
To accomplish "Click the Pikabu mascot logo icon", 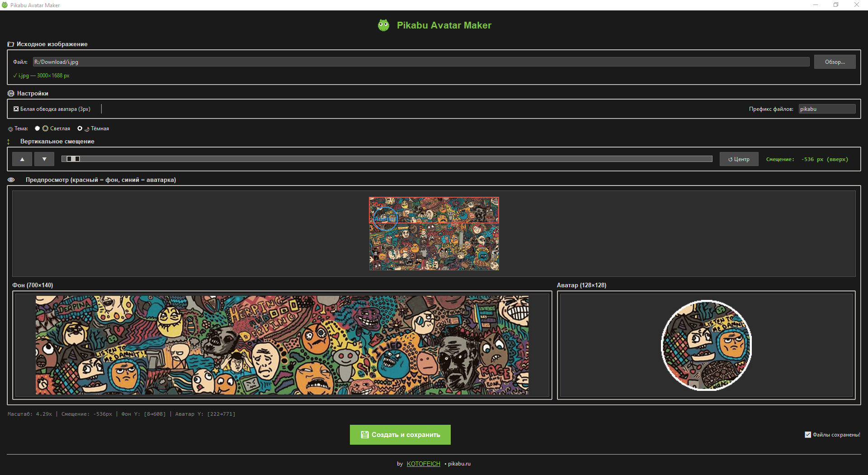I will coord(383,25).
